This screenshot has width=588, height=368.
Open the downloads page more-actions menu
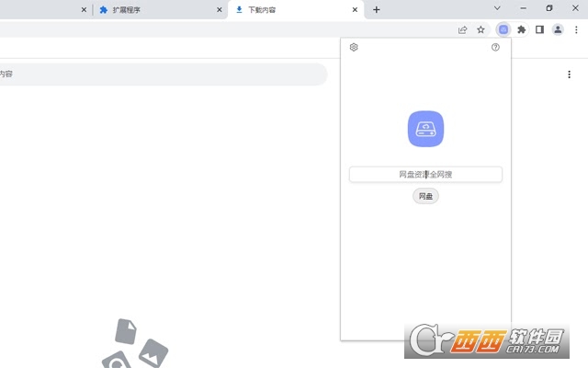tap(570, 75)
